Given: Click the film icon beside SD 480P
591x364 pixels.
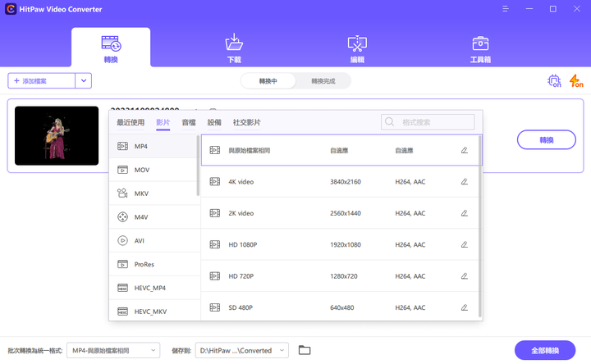Looking at the screenshot, I should click(215, 307).
